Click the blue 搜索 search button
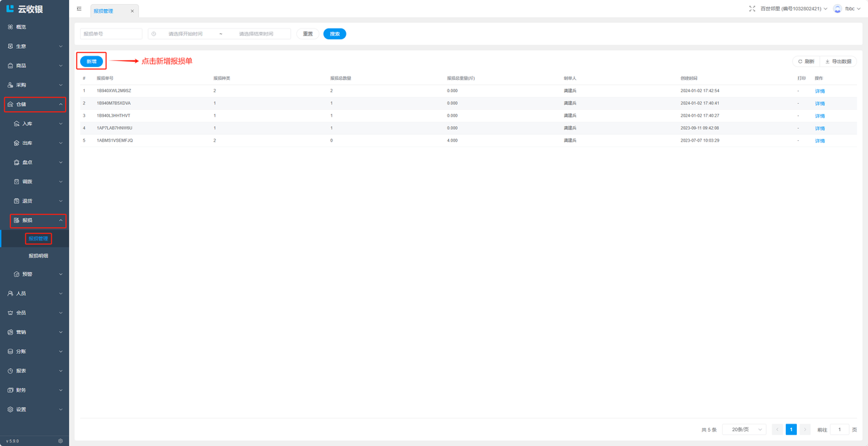 334,34
